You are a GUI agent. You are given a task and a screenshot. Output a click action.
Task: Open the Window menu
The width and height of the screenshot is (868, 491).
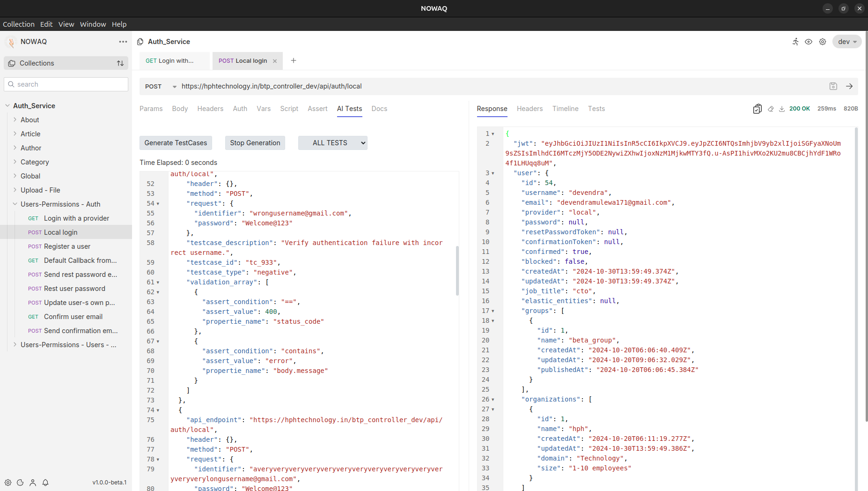pos(93,24)
